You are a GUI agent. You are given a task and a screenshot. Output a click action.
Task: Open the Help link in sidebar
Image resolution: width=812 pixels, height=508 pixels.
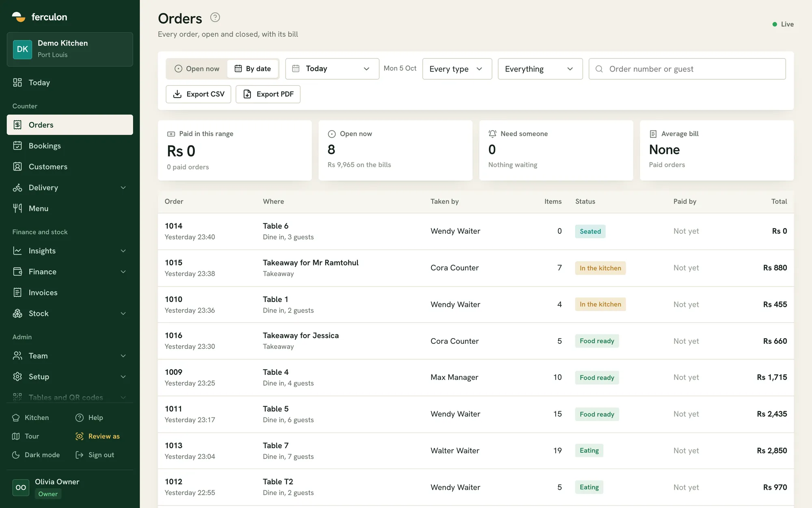click(89, 417)
